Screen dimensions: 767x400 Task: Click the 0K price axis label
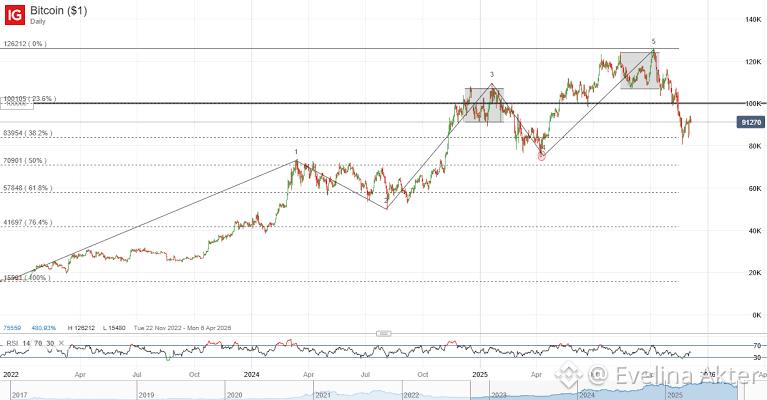click(x=757, y=315)
